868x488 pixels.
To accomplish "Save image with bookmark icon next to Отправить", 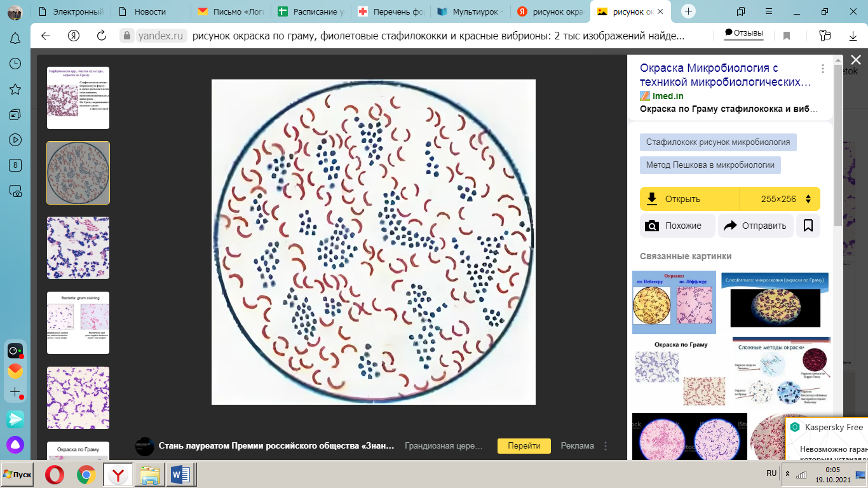I will 808,226.
